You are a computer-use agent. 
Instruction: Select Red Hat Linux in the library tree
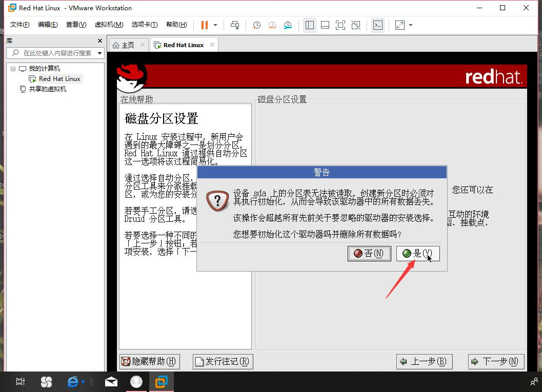pos(59,79)
